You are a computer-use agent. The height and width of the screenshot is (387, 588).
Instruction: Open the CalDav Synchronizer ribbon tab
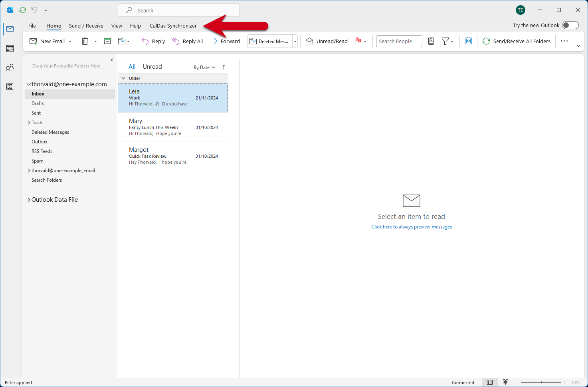[x=173, y=25]
